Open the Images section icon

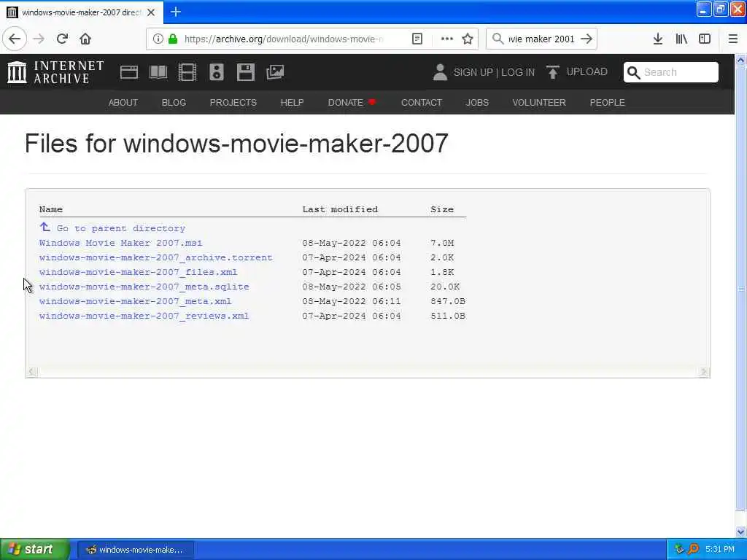click(275, 72)
